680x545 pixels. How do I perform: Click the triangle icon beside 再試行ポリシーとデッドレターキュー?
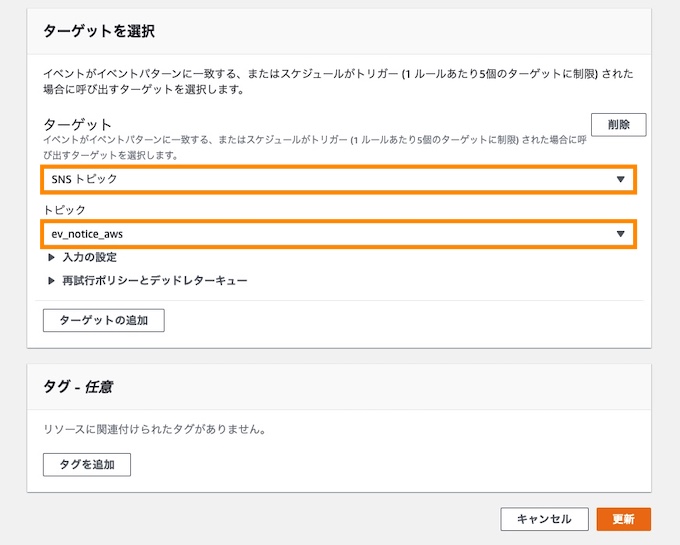tap(51, 281)
